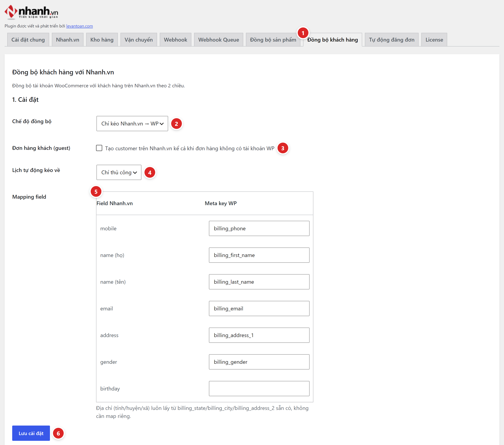Select Đồng bộ khách hàng tab
The image size is (504, 445).
(332, 40)
